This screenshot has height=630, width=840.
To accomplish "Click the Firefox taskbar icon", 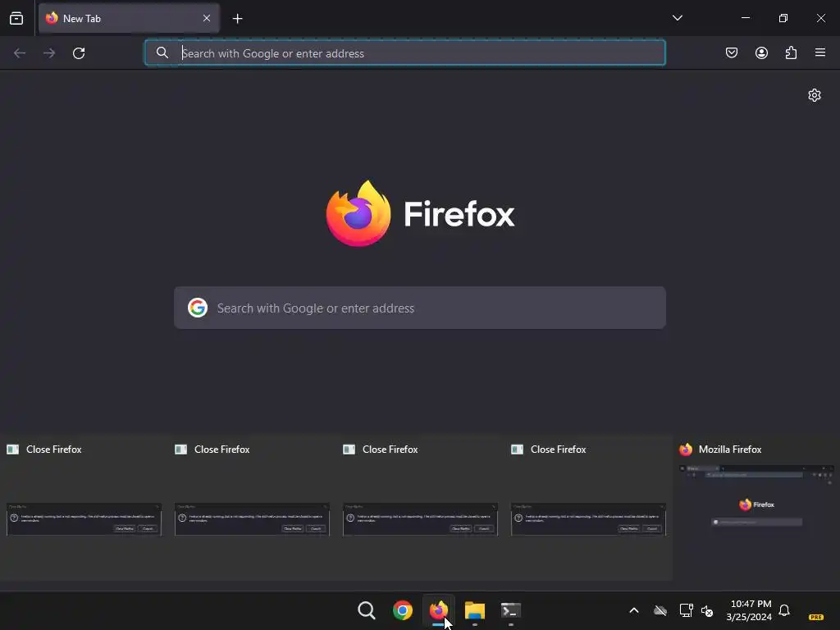I will [x=439, y=610].
